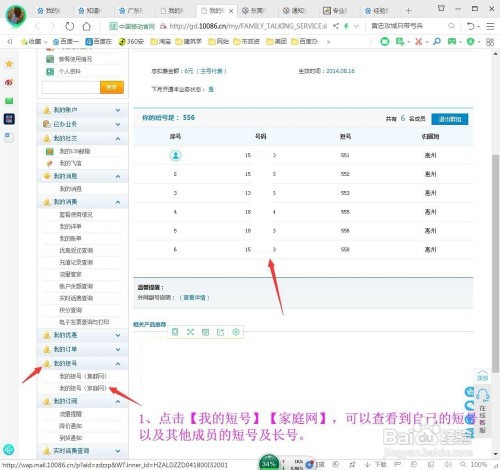Open 个人资料 in the sidebar
Viewport: 500px width, 470px height.
click(70, 71)
